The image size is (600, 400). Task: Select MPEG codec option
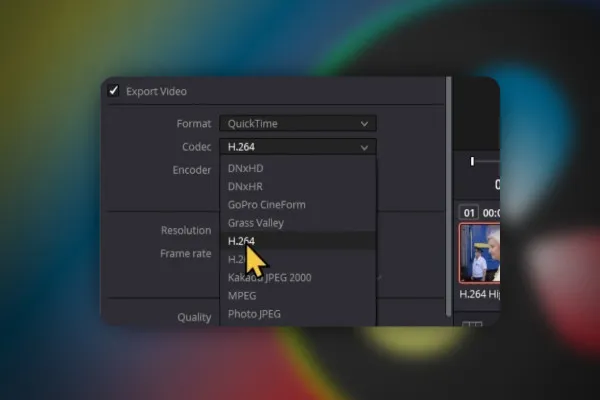click(x=298, y=296)
